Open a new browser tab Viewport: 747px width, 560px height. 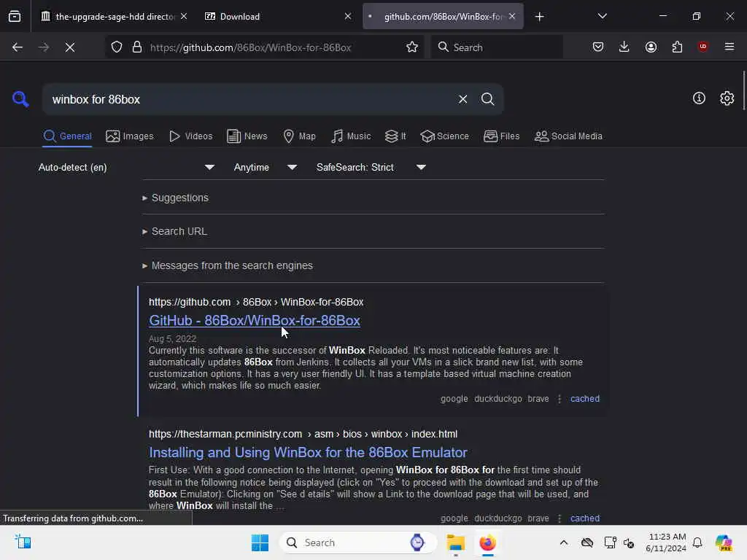click(539, 17)
